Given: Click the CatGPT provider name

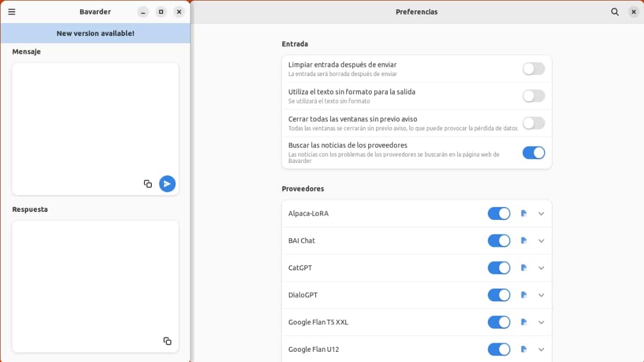Looking at the screenshot, I should 300,268.
